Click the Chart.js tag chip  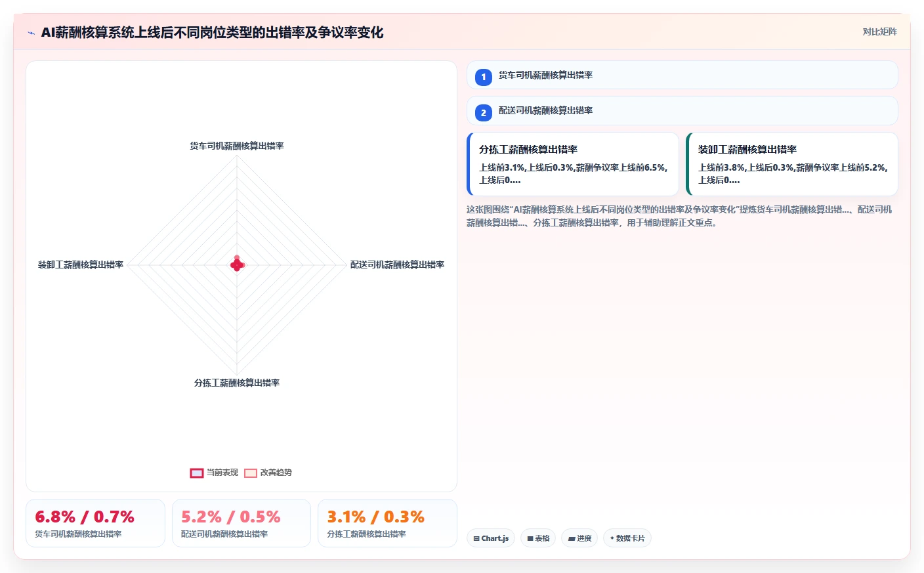[x=491, y=538]
